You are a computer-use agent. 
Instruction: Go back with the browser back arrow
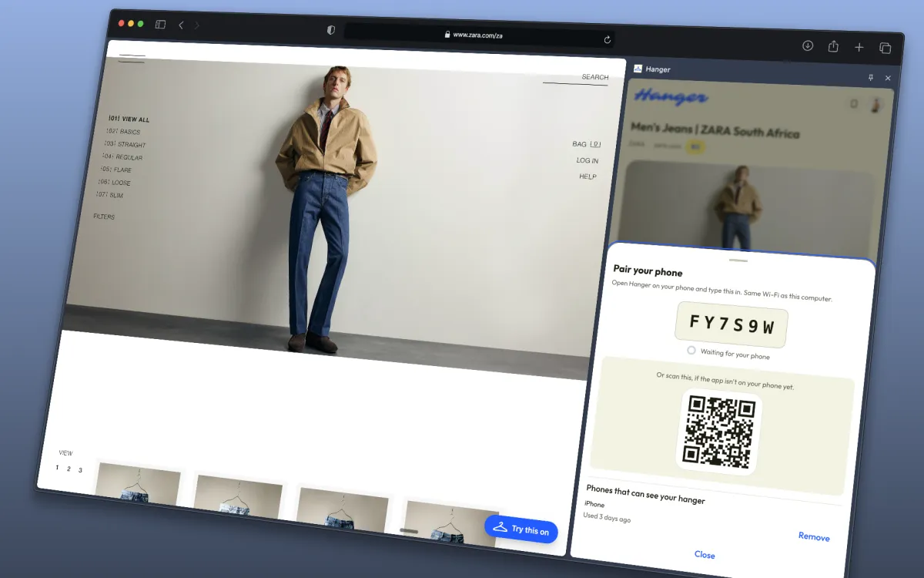[x=181, y=25]
